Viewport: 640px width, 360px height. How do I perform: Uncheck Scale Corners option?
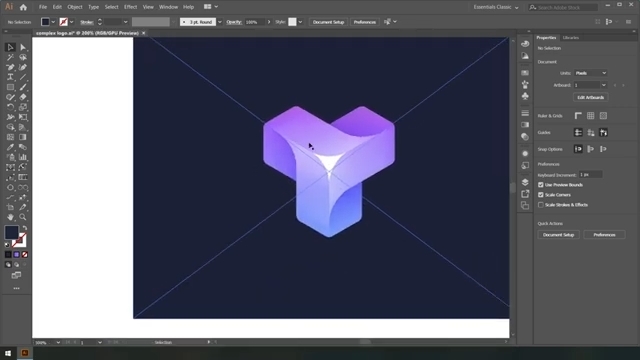click(541, 195)
